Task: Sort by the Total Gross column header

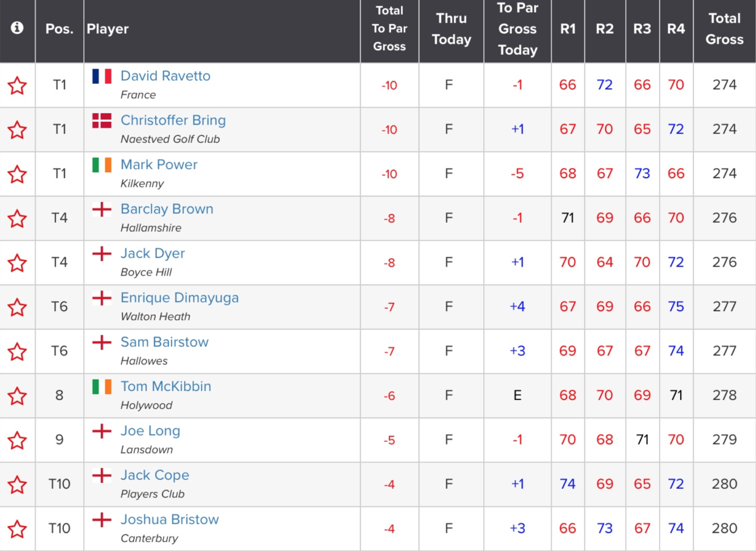Action: click(x=724, y=29)
